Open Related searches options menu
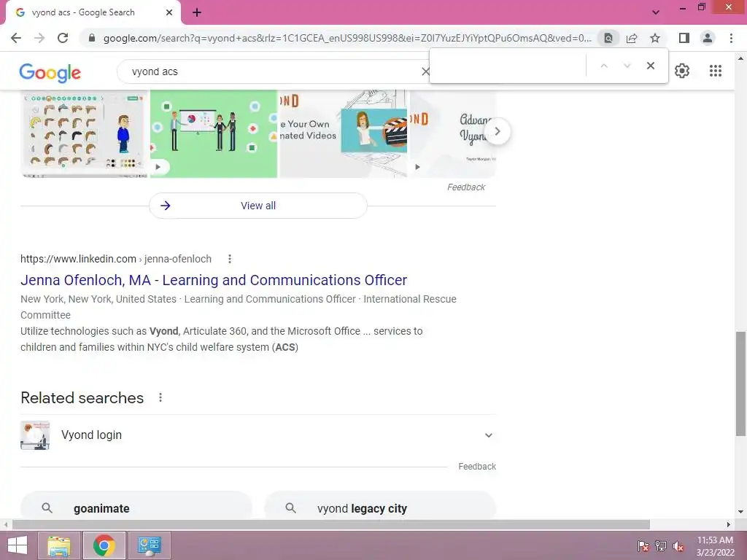 pyautogui.click(x=160, y=397)
